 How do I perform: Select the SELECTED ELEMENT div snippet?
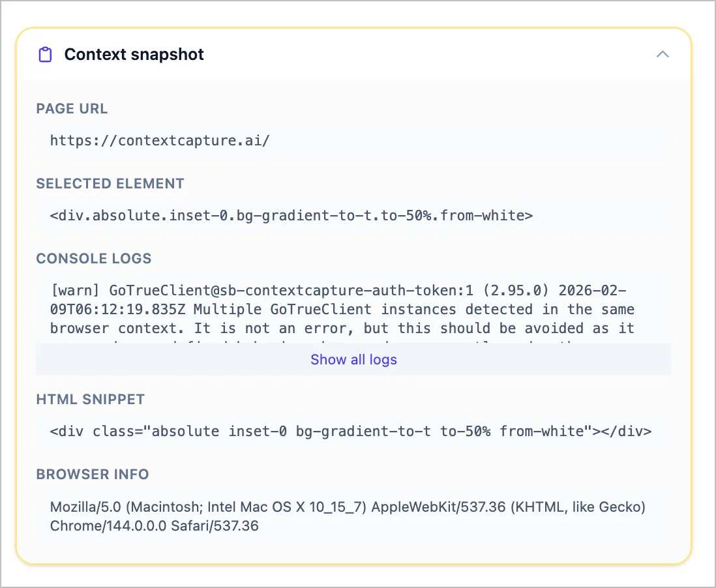coord(291,215)
